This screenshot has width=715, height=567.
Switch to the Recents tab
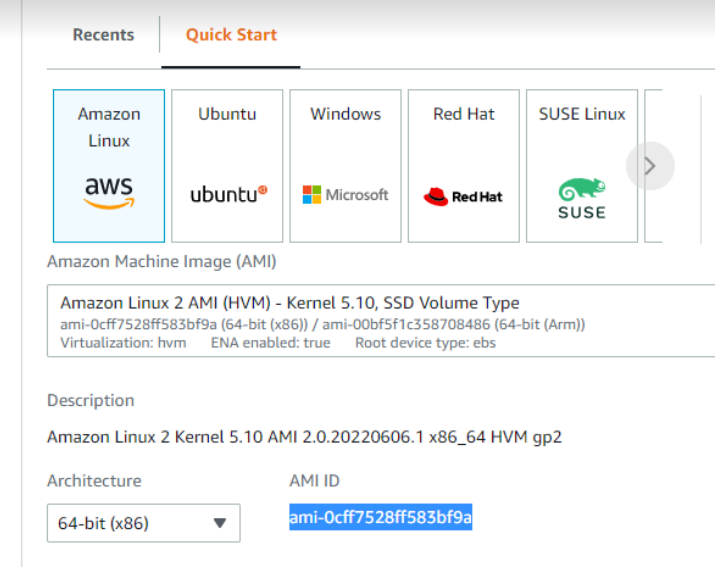click(x=104, y=35)
